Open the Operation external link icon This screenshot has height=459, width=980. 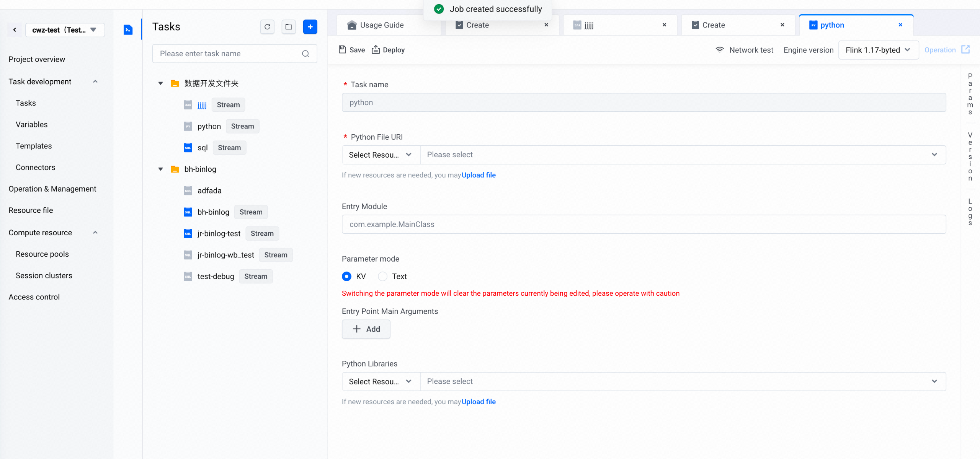click(965, 49)
